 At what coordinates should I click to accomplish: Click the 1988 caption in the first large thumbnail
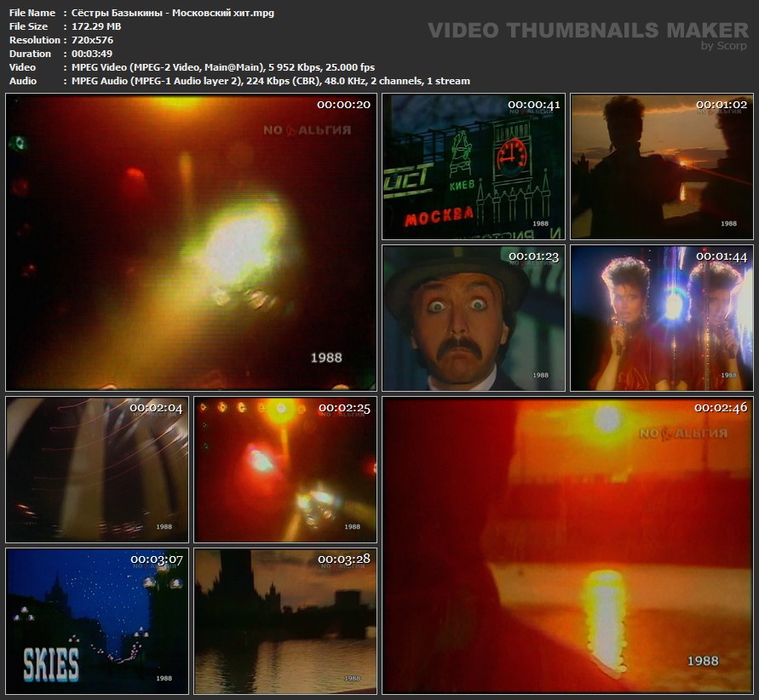[326, 358]
